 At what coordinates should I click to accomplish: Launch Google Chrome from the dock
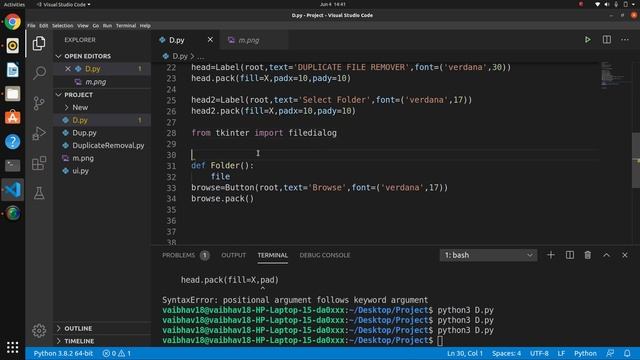[x=13, y=22]
